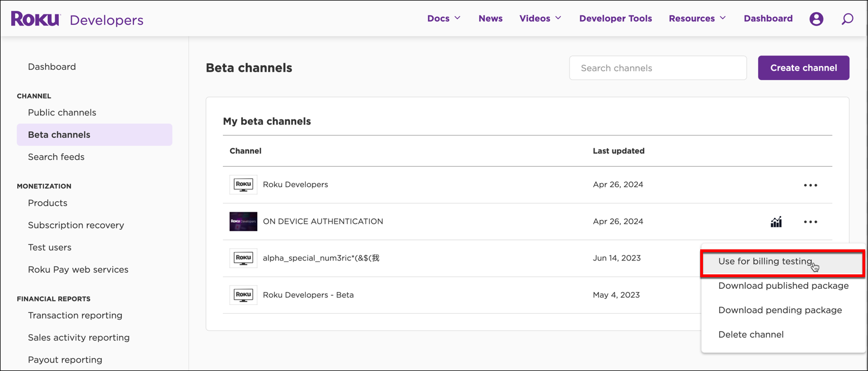Select Public channels in the sidebar
This screenshot has height=371, width=868.
(62, 112)
